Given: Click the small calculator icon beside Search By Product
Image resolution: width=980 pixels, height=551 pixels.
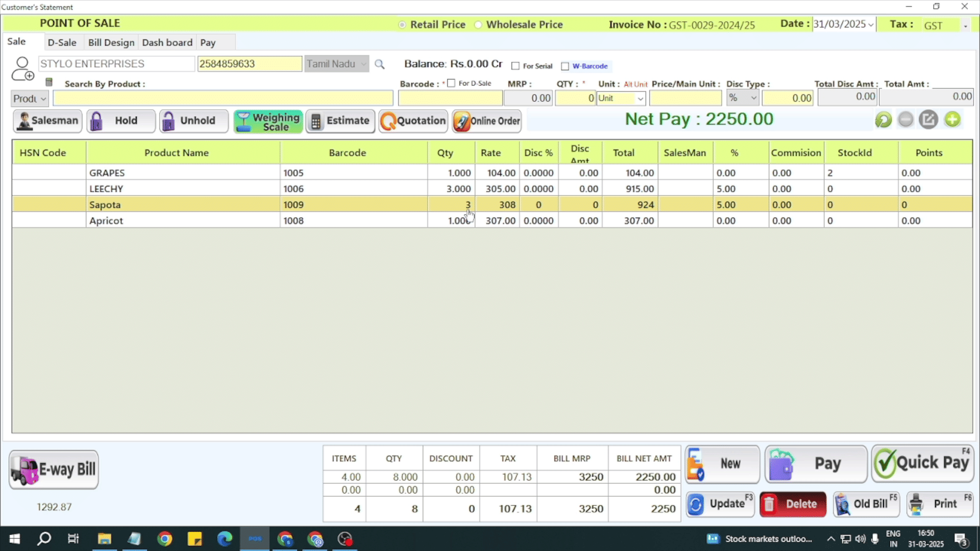Looking at the screenshot, I should pos(49,82).
